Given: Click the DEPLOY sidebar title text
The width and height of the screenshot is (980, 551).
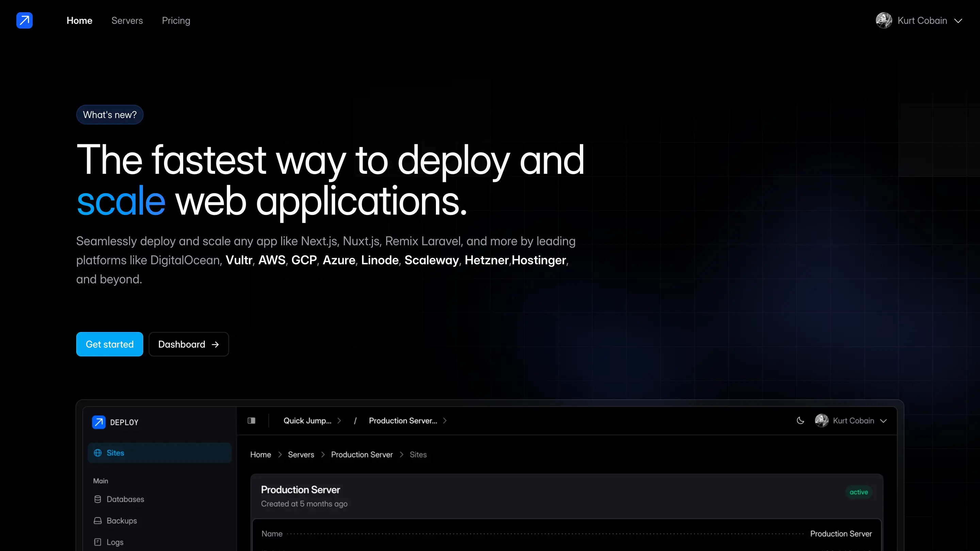Looking at the screenshot, I should click(x=124, y=422).
